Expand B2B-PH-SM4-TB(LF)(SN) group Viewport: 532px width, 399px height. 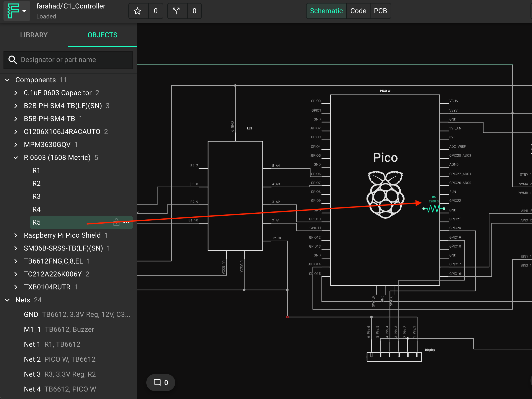[16, 106]
